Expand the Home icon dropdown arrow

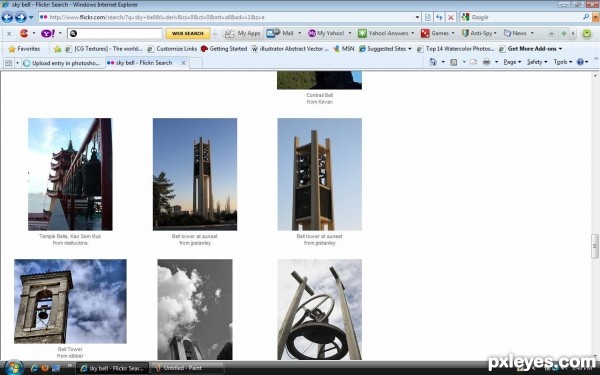click(443, 62)
